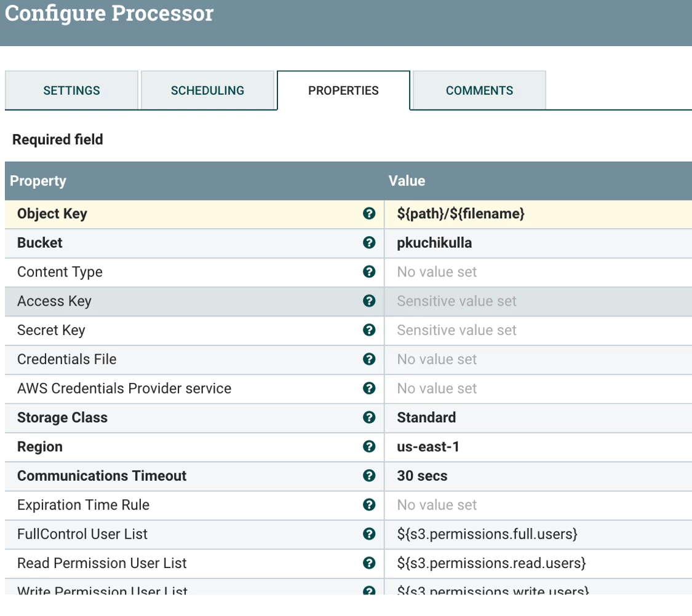Viewport: 692px width, 616px height.
Task: Show help for Content Type property
Action: point(369,272)
